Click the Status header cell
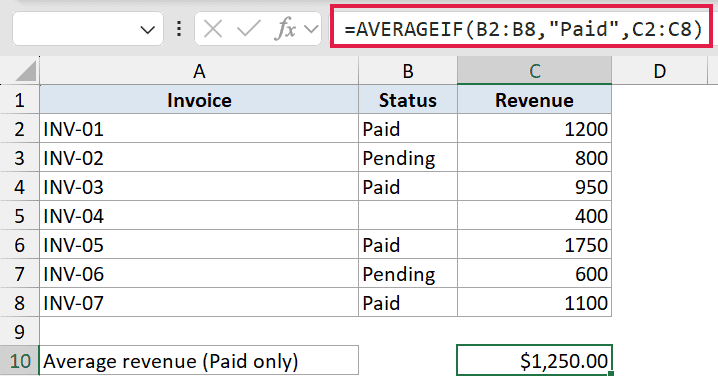 (x=408, y=100)
